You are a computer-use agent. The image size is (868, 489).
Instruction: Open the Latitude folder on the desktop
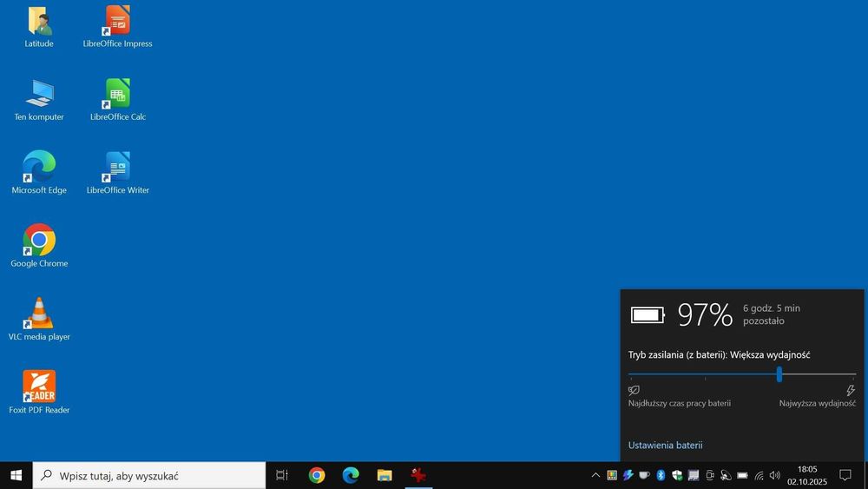[39, 27]
